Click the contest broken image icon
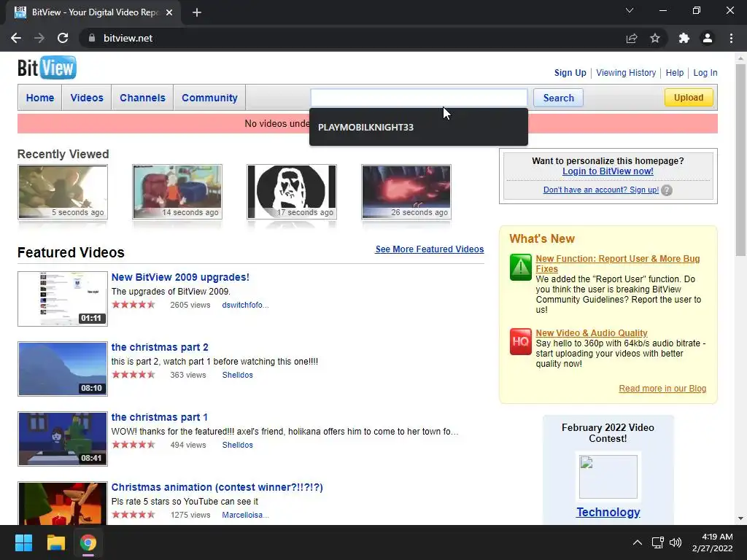 point(608,476)
